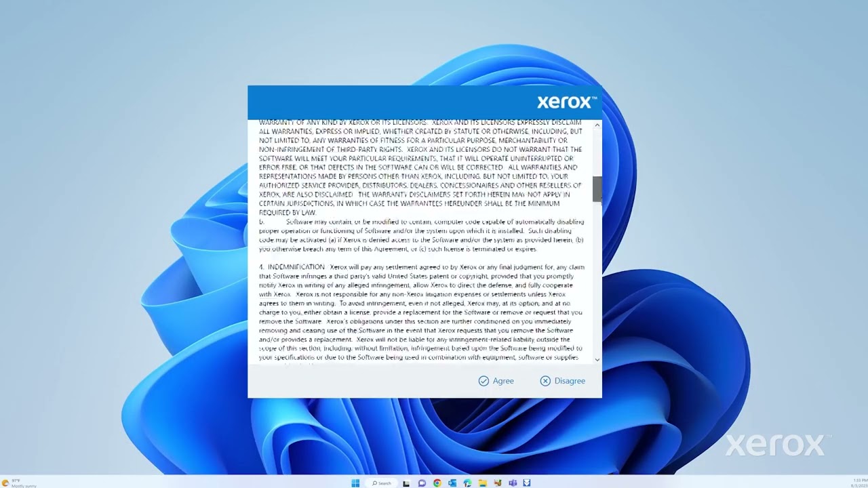The width and height of the screenshot is (868, 488).
Task: Open the weather widget showing Mostly sunny
Action: (x=19, y=483)
